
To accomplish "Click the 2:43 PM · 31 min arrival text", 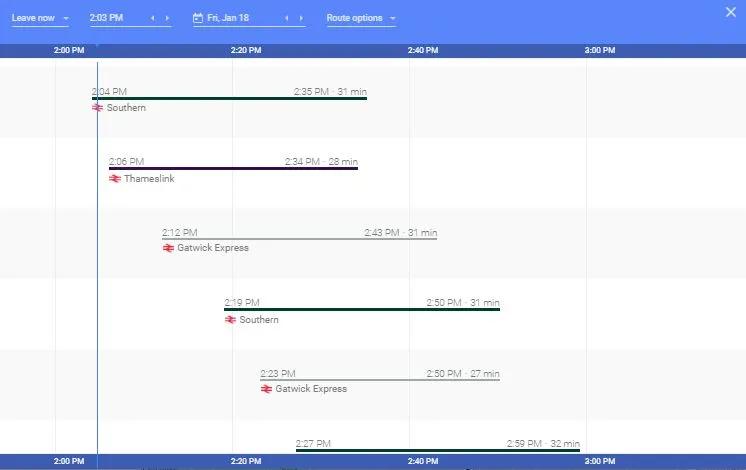I will pyautogui.click(x=401, y=233).
